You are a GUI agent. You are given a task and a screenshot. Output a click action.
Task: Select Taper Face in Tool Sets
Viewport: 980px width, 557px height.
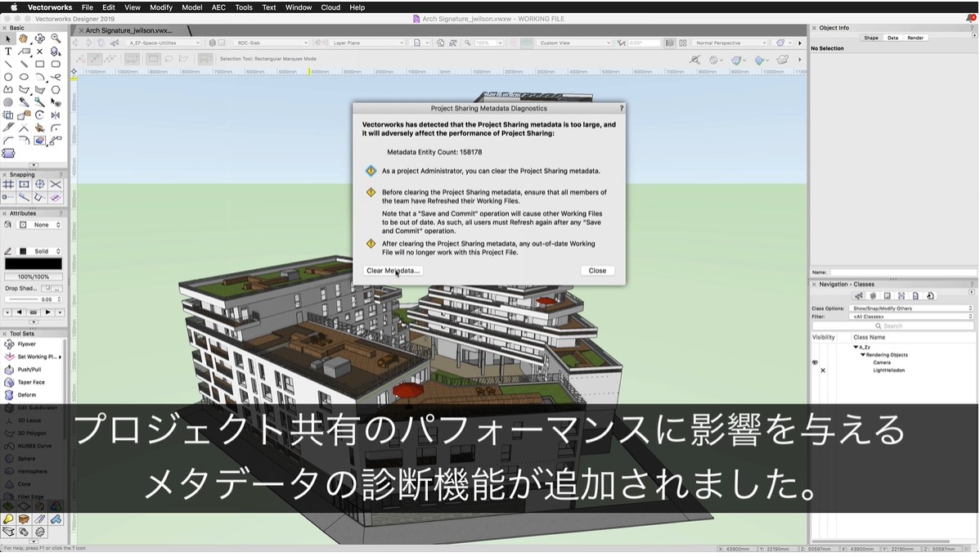tap(33, 383)
